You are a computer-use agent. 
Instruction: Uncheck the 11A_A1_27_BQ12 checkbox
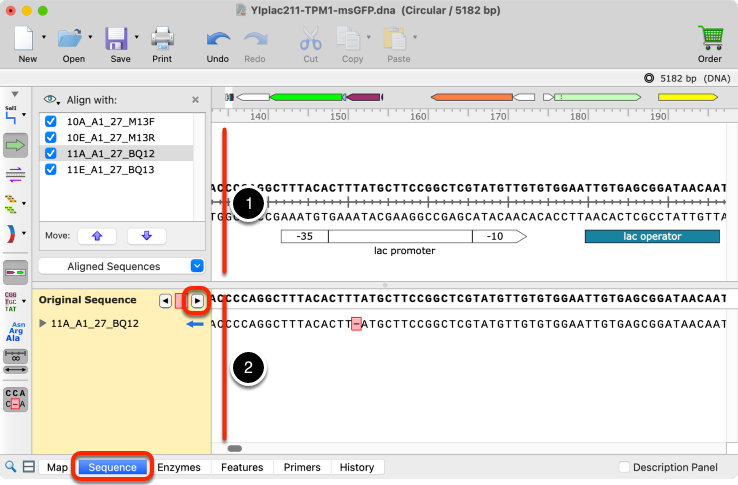point(51,154)
